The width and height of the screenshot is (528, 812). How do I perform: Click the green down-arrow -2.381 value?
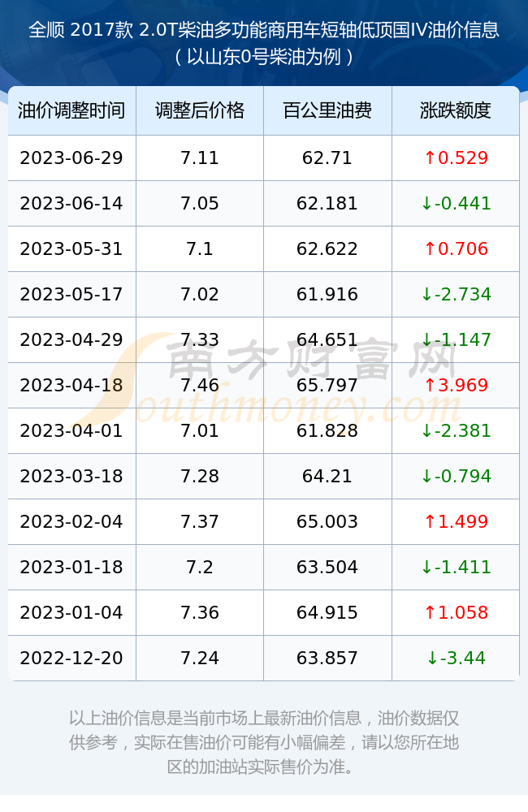(456, 431)
